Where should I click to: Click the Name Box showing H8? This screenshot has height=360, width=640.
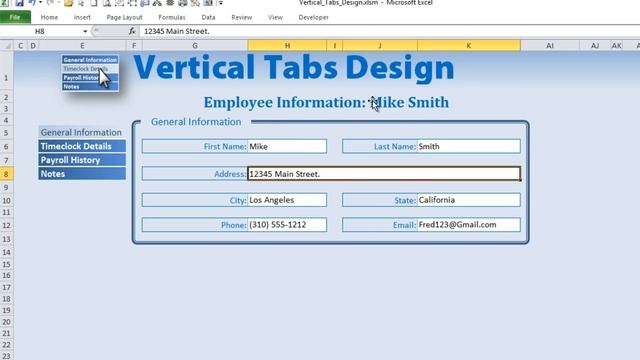point(41,31)
